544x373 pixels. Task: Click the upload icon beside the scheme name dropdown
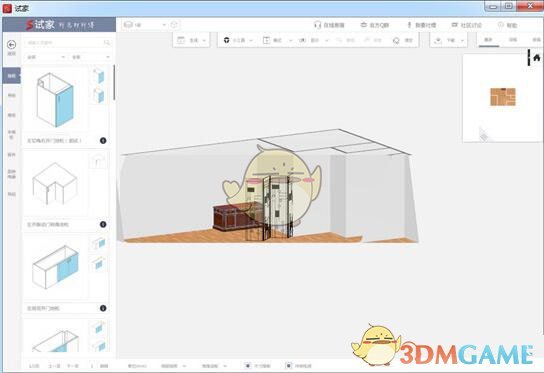pyautogui.click(x=175, y=25)
